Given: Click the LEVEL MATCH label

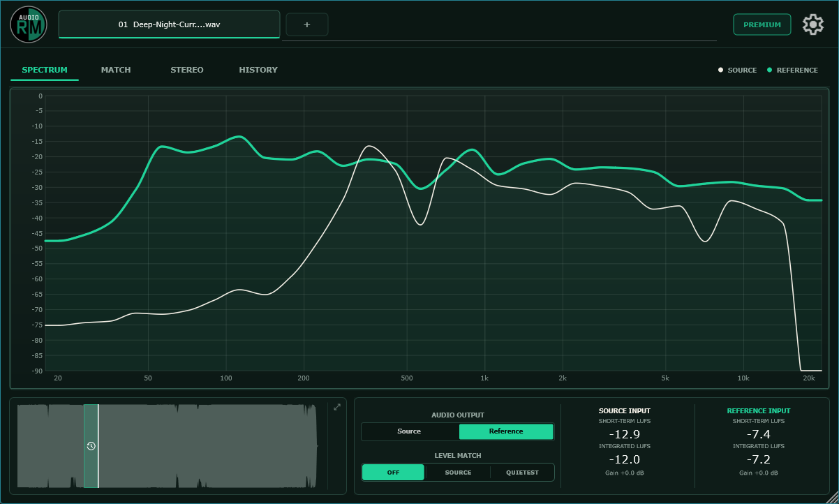Looking at the screenshot, I should [458, 456].
